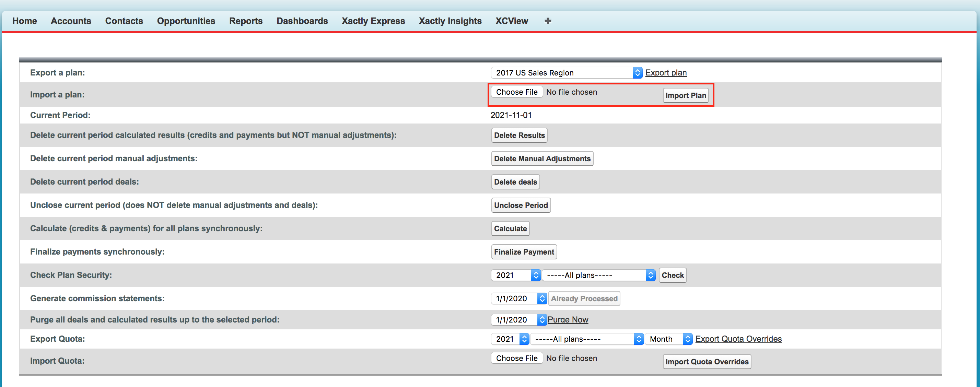Viewport: 980px width, 387px height.
Task: Click the Purge Now link
Action: 568,320
